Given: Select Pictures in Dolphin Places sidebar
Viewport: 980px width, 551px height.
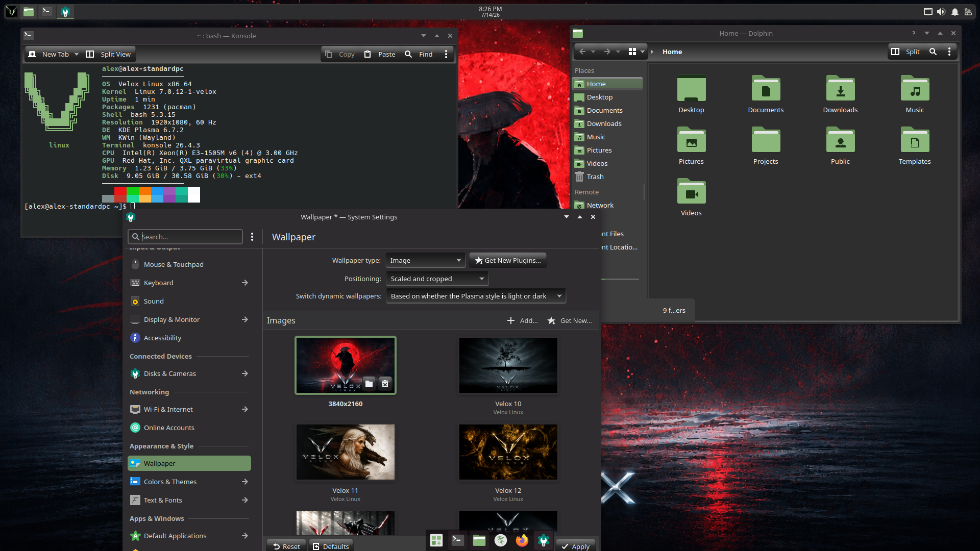Looking at the screenshot, I should (607, 150).
